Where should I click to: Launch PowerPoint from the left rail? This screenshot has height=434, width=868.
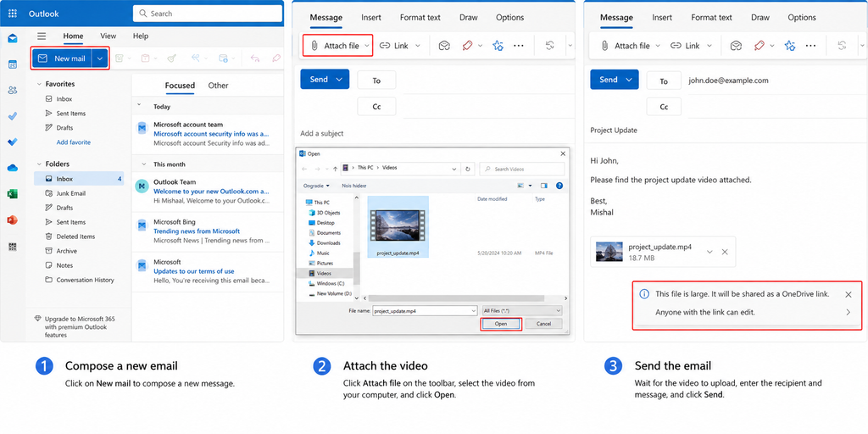[13, 220]
